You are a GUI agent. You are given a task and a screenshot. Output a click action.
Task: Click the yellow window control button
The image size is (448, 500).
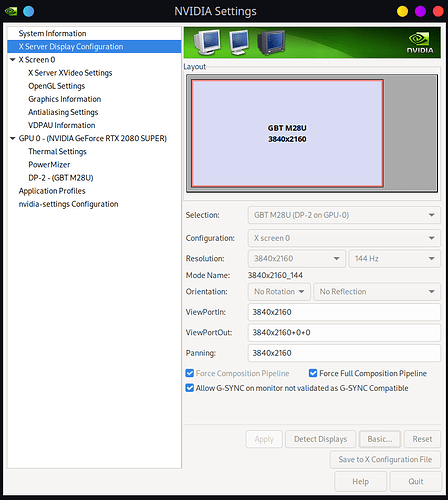click(402, 11)
